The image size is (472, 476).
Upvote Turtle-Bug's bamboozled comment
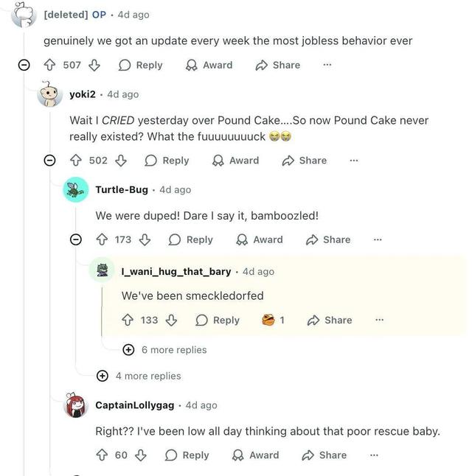coord(103,239)
